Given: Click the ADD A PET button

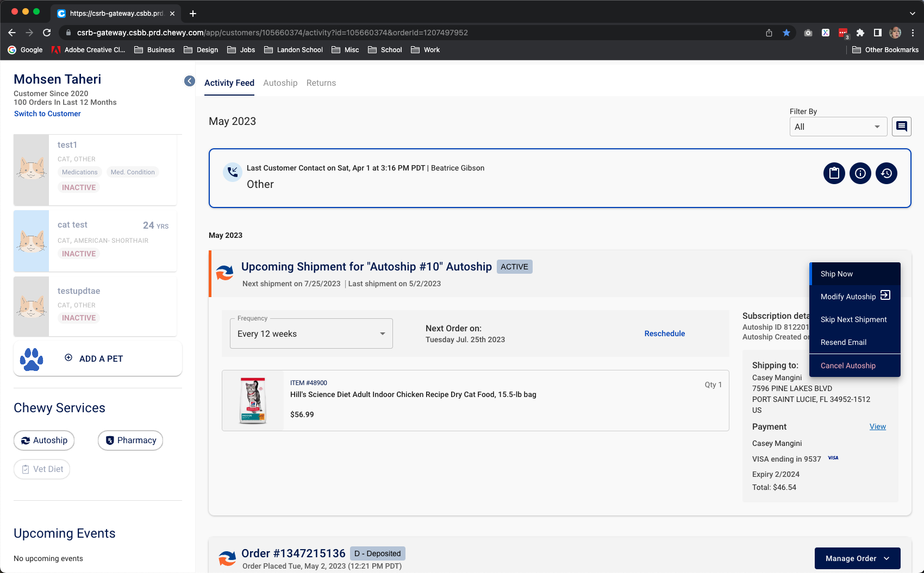Looking at the screenshot, I should click(98, 358).
